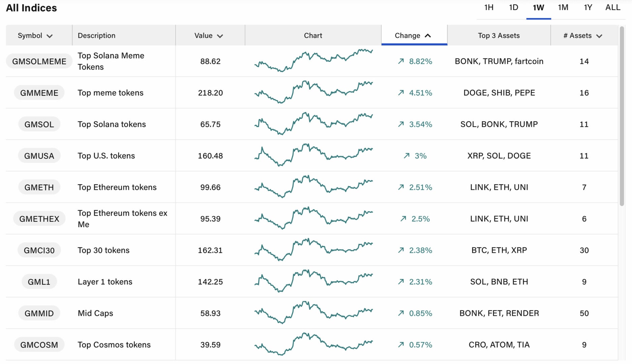Click the up arrow icon beside 2.5%
Viewport: 632px width, 364px height.
click(403, 218)
